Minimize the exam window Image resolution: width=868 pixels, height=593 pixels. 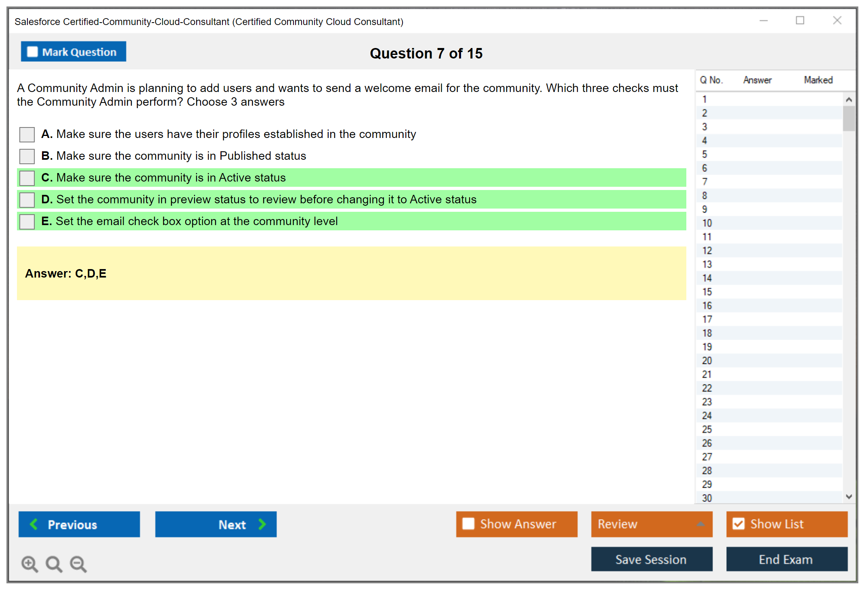coord(763,21)
